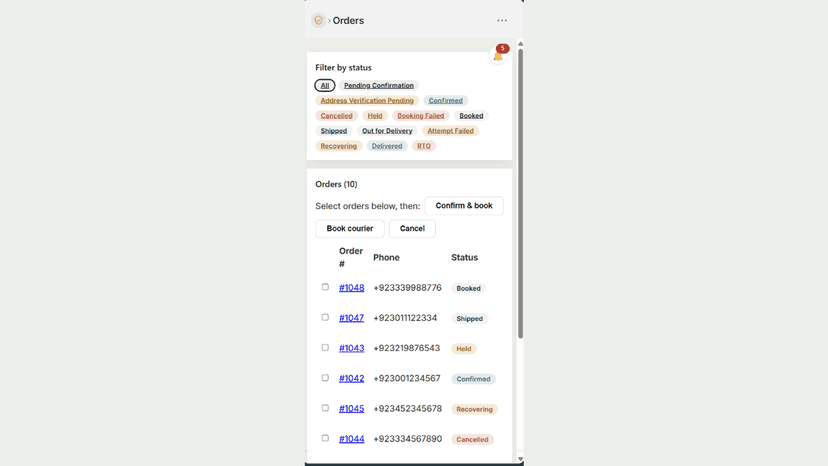Click the Cancel bulk action button

[x=412, y=228]
